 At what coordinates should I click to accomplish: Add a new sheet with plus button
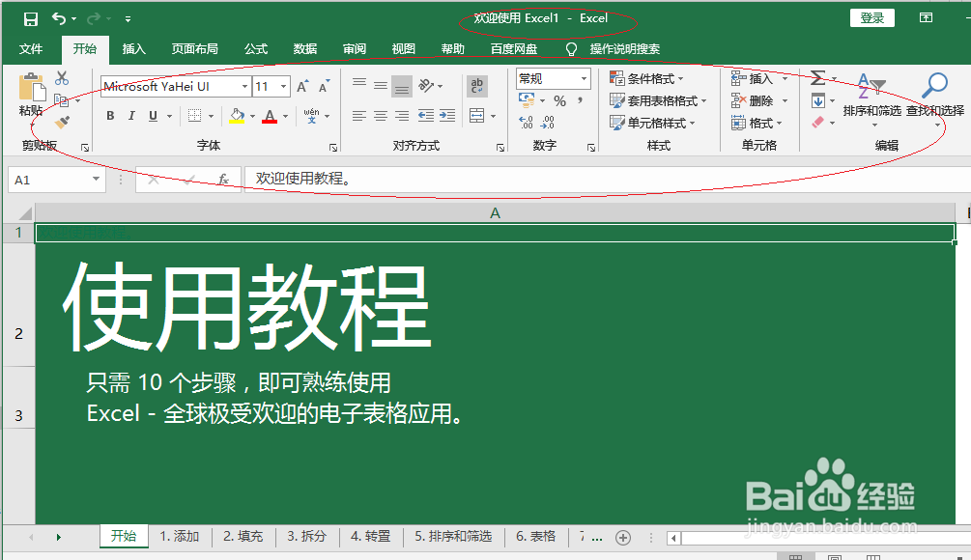tap(623, 538)
